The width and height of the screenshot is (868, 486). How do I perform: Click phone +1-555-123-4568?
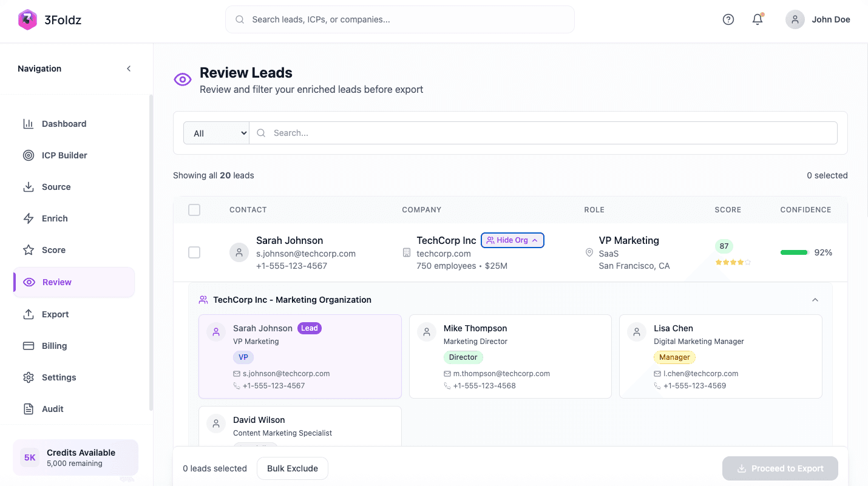[x=484, y=386]
